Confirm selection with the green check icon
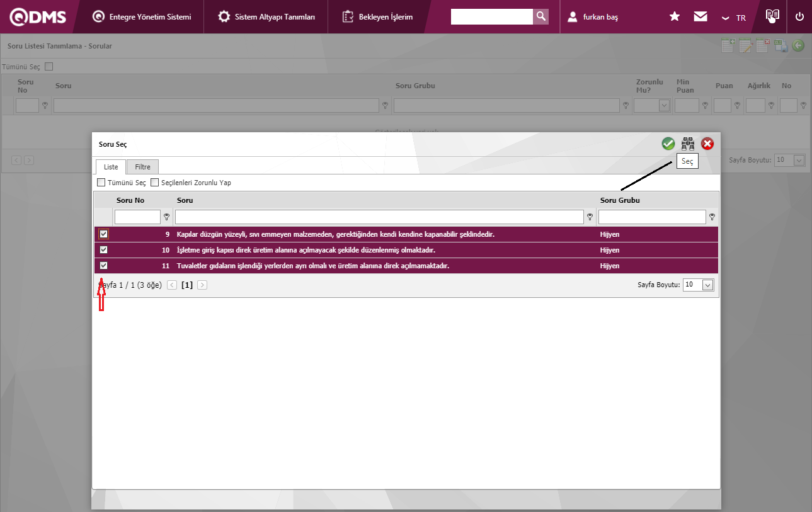 pyautogui.click(x=668, y=144)
